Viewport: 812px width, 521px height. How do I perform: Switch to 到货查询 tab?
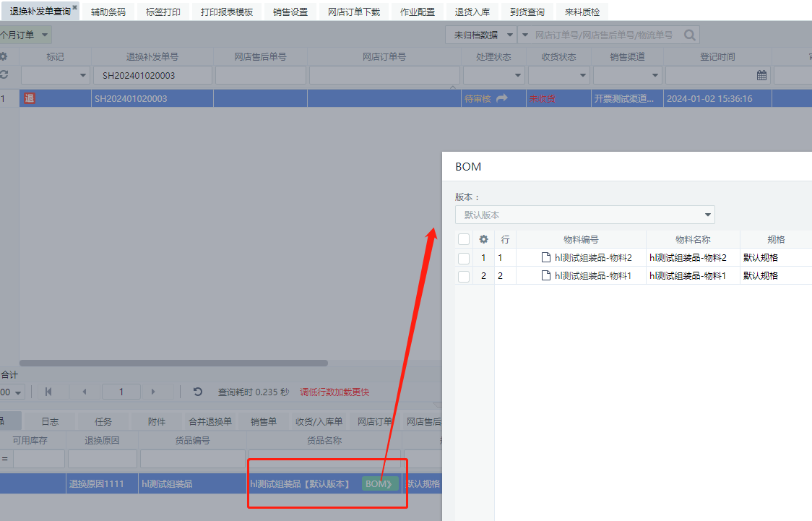[x=527, y=12]
